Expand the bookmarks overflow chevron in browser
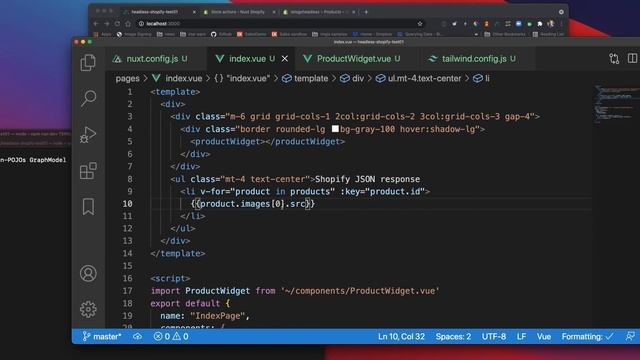The image size is (640, 360). 476,35
